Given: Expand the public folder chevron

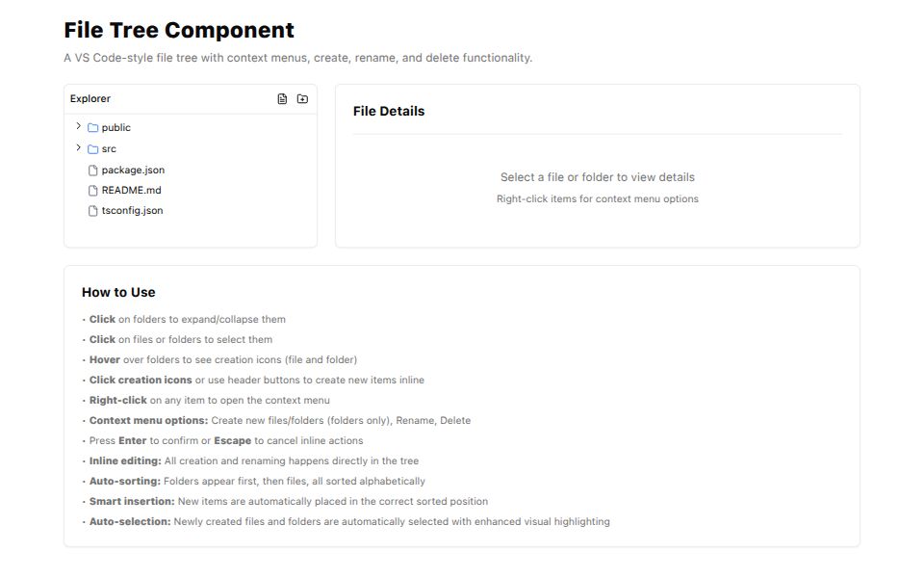Looking at the screenshot, I should (78, 126).
